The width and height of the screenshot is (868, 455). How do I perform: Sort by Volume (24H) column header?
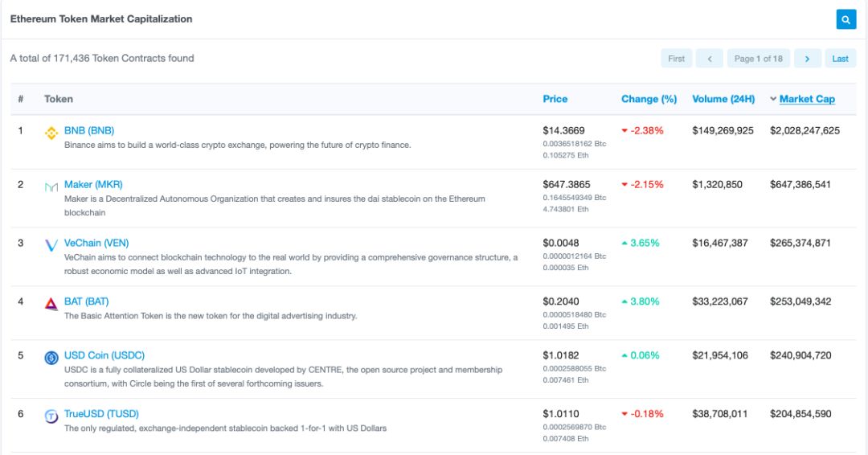pyautogui.click(x=723, y=99)
